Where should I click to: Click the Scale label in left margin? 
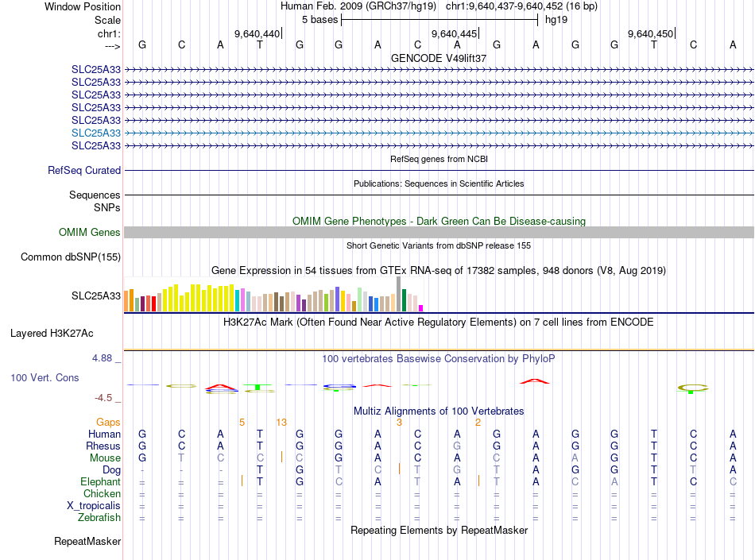pos(107,20)
